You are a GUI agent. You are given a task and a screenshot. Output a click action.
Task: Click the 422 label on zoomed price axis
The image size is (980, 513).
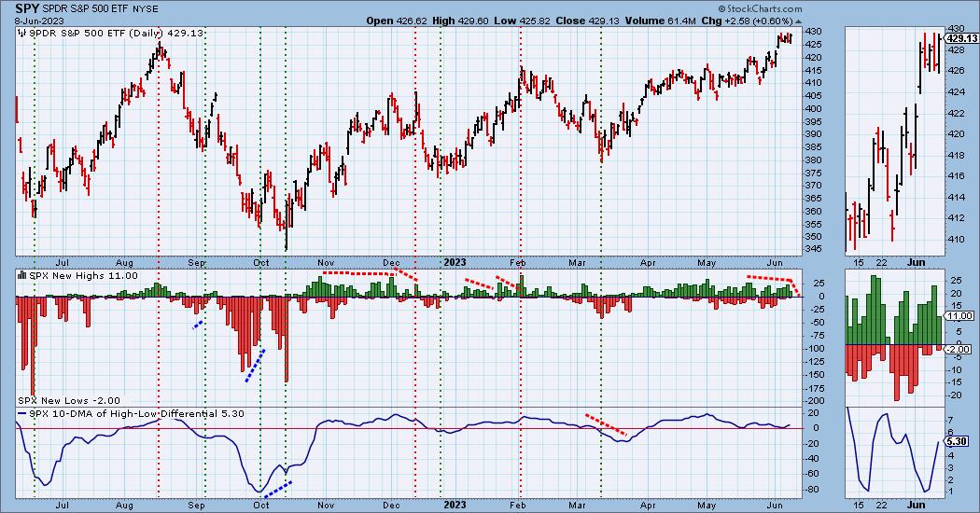[x=957, y=113]
